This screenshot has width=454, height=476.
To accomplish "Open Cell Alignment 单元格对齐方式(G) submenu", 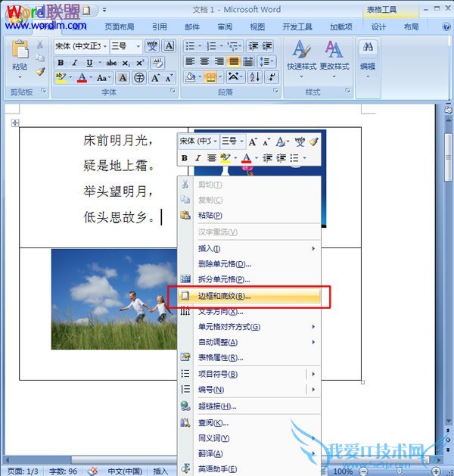I will pos(249,327).
